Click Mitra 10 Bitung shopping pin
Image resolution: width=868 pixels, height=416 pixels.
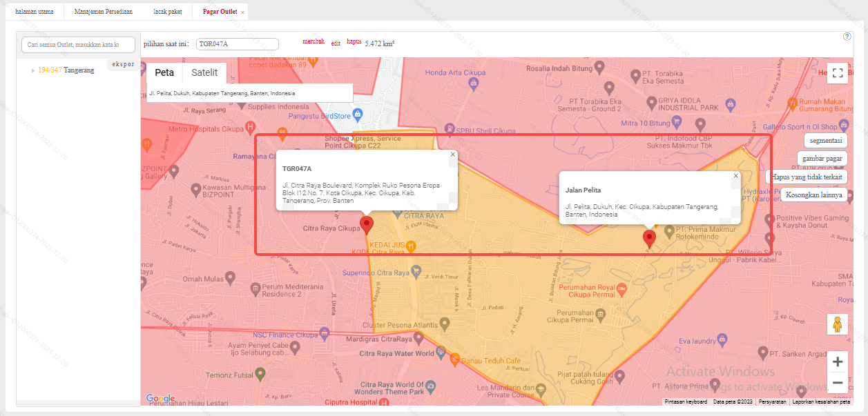tap(678, 123)
